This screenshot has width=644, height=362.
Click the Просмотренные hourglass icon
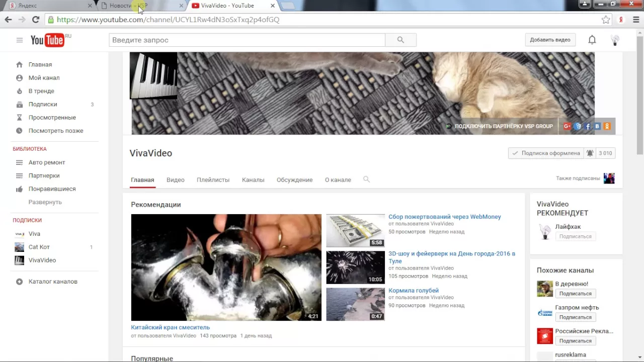click(19, 118)
